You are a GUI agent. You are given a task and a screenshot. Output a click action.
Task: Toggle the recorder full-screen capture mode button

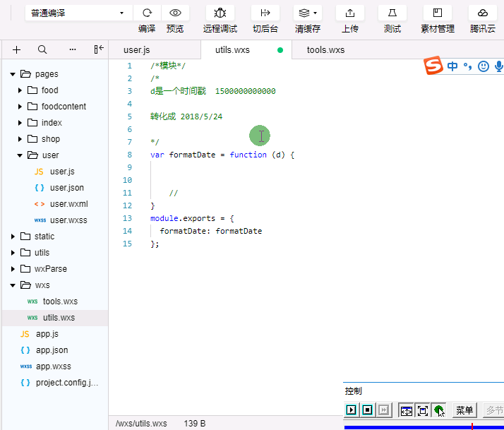pos(422,410)
